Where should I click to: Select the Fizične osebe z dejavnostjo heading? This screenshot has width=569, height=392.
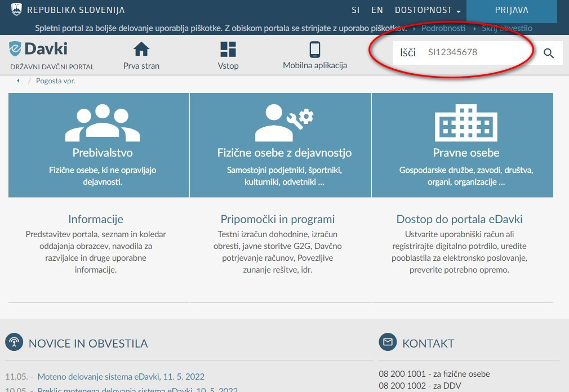tap(284, 153)
